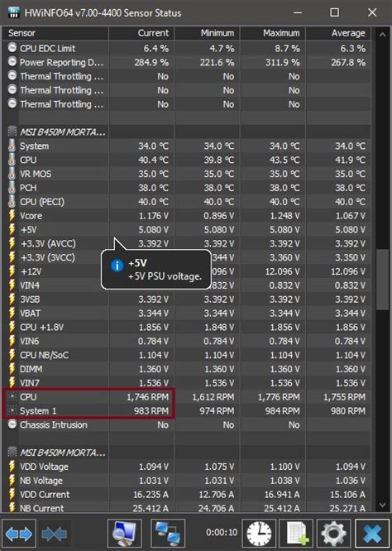This screenshot has height=551, width=392.
Task: Click the info icon in the +5V tooltip
Action: [x=117, y=266]
